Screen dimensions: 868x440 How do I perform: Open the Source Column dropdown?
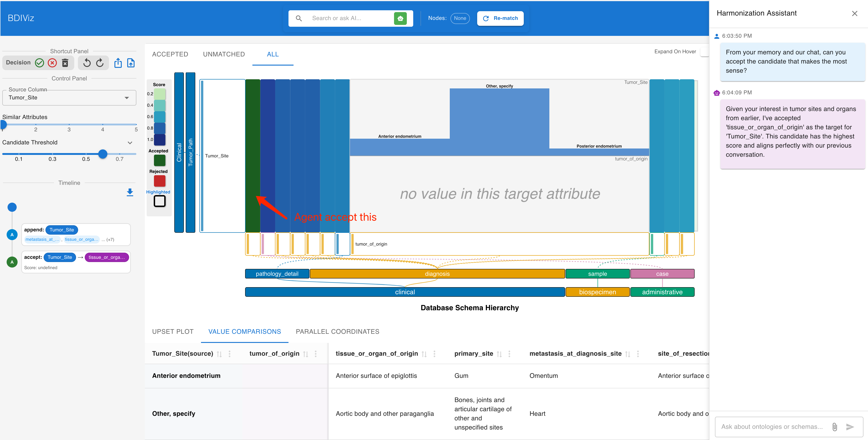click(69, 98)
